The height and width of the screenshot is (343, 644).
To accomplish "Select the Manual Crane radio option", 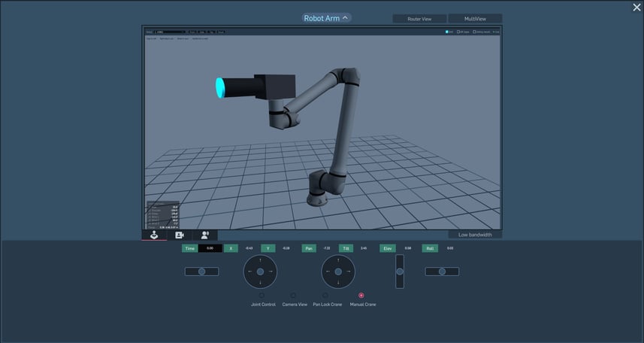I will point(361,296).
